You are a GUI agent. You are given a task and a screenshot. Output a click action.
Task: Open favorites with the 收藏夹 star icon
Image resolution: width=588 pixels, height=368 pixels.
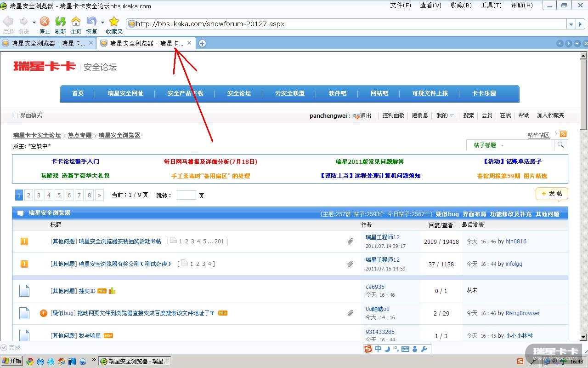pyautogui.click(x=114, y=22)
